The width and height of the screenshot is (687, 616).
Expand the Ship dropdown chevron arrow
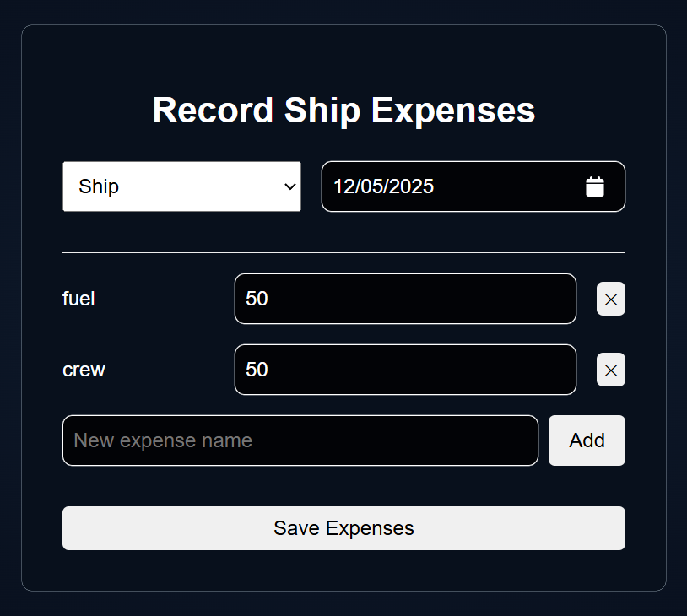(x=289, y=186)
